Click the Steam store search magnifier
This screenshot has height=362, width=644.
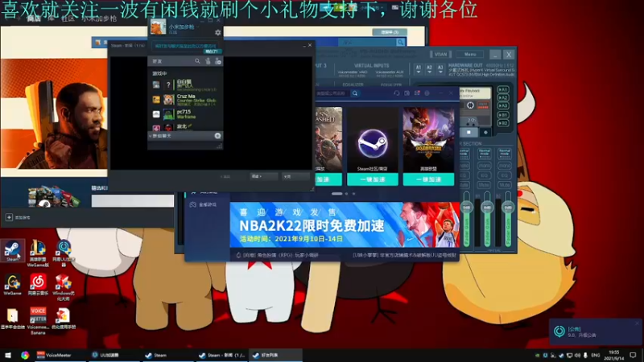click(x=400, y=43)
